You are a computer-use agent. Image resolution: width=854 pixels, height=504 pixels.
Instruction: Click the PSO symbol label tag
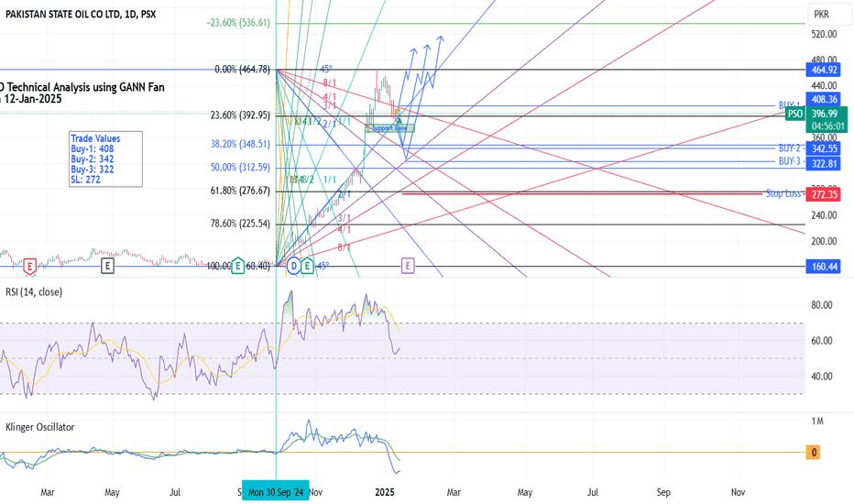[794, 114]
